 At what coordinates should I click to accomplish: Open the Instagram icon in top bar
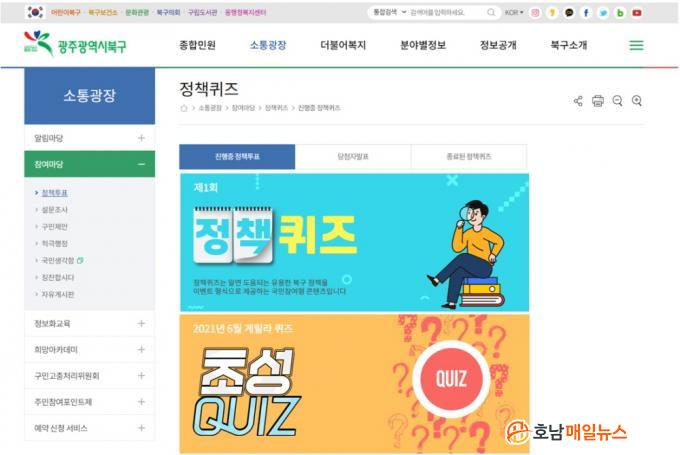535,13
